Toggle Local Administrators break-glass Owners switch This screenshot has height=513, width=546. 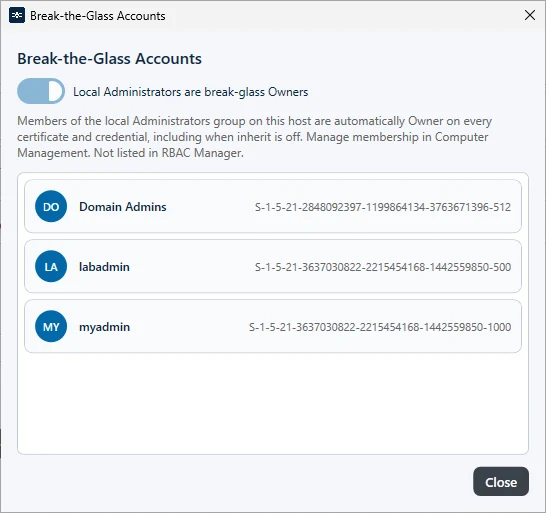pyautogui.click(x=41, y=91)
